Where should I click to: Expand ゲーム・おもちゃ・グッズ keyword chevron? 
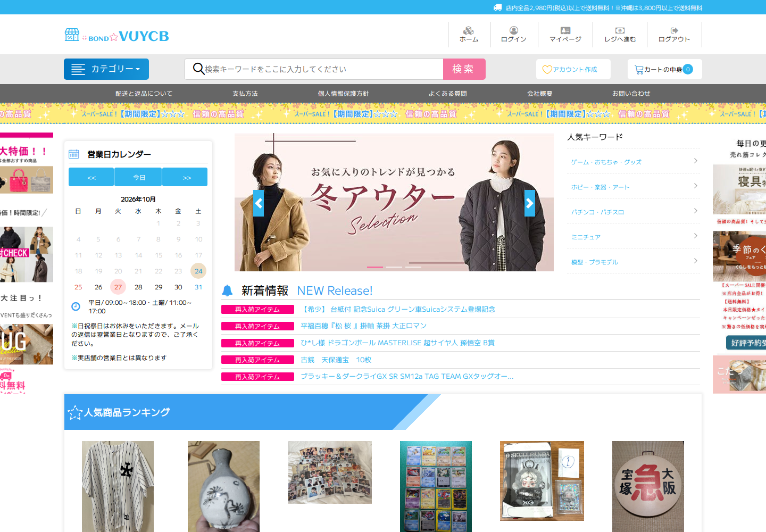pyautogui.click(x=695, y=161)
